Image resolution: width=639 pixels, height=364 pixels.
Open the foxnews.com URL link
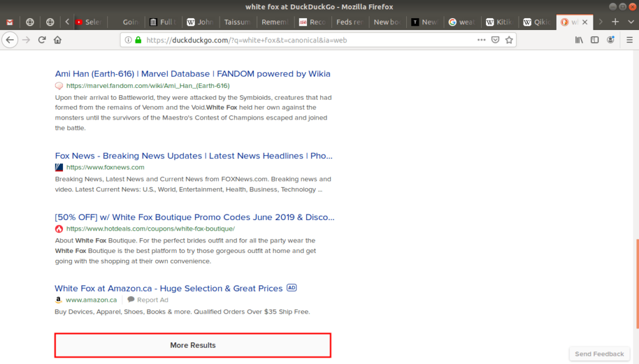[105, 167]
